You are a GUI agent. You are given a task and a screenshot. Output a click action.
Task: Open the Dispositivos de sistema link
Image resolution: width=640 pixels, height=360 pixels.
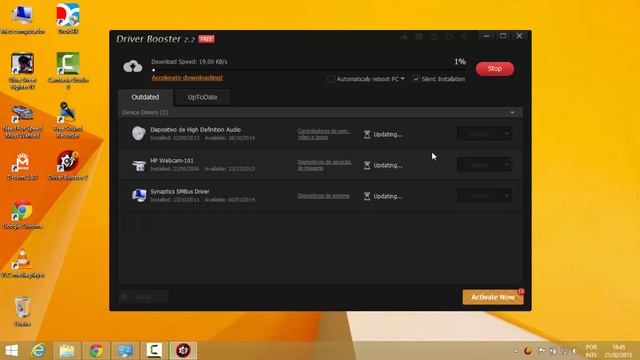tap(323, 196)
